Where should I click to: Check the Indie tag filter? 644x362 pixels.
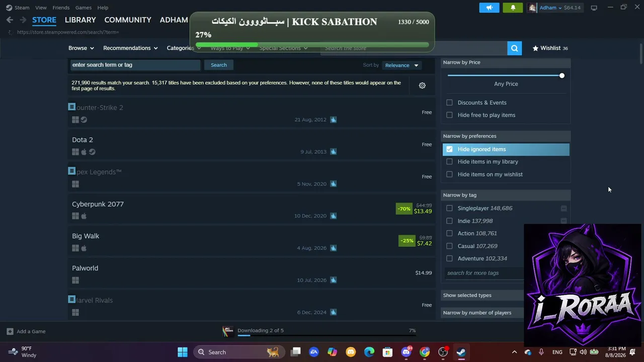pyautogui.click(x=449, y=221)
